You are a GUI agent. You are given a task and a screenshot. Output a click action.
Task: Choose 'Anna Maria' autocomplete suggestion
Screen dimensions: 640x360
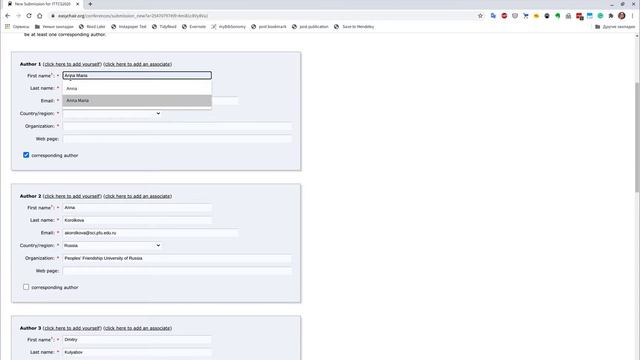137,100
